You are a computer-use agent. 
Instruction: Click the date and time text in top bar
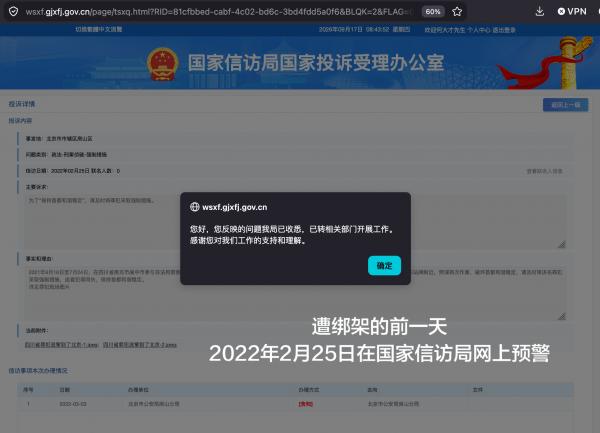pyautogui.click(x=364, y=29)
